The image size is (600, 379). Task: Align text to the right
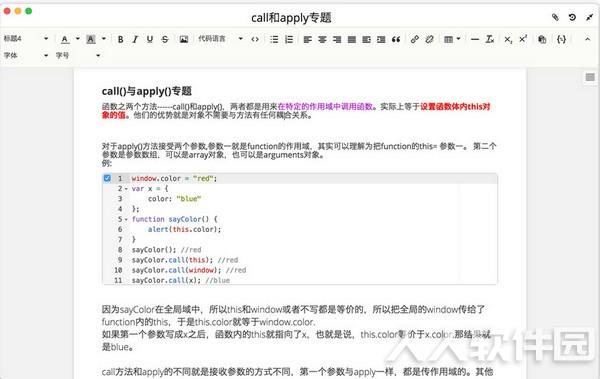click(x=337, y=39)
